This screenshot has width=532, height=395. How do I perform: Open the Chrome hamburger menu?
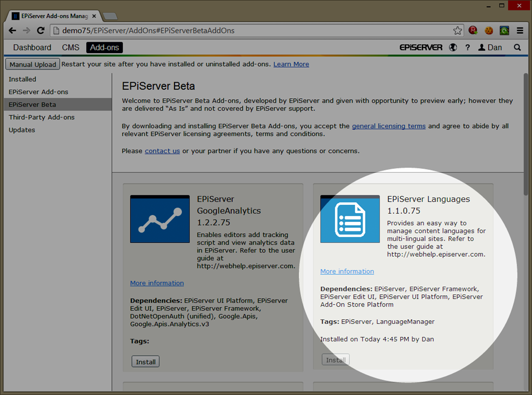tap(520, 31)
